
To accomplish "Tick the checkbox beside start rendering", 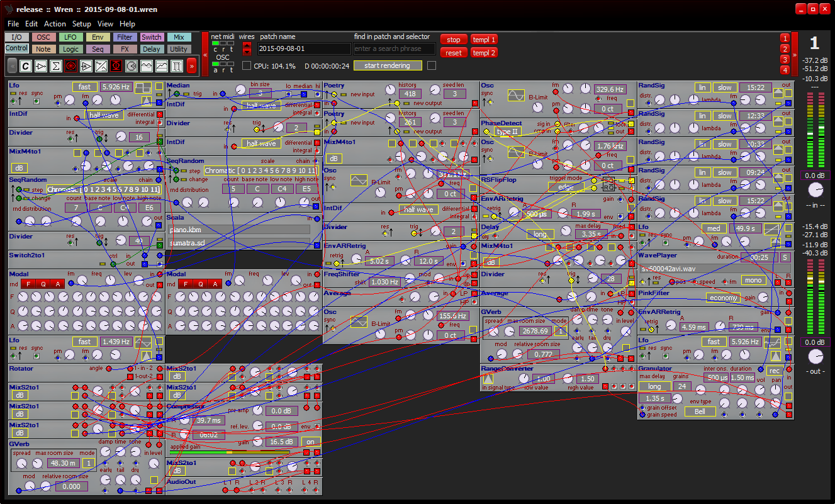I will [432, 65].
